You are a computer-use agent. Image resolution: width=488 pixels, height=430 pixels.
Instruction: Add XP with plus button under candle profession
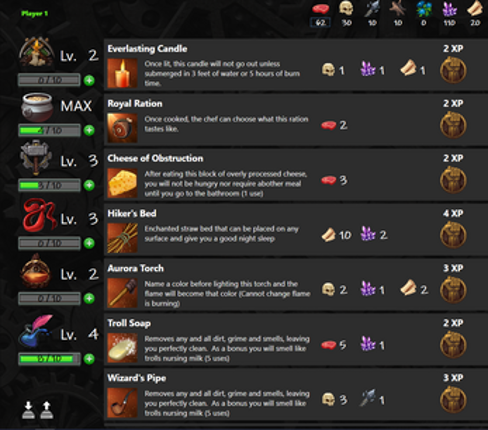89,80
